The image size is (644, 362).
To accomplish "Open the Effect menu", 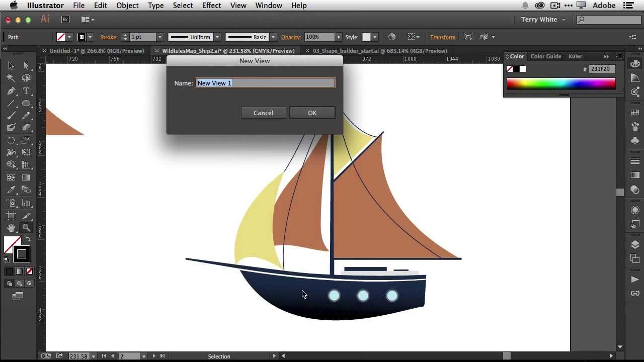I will [211, 6].
